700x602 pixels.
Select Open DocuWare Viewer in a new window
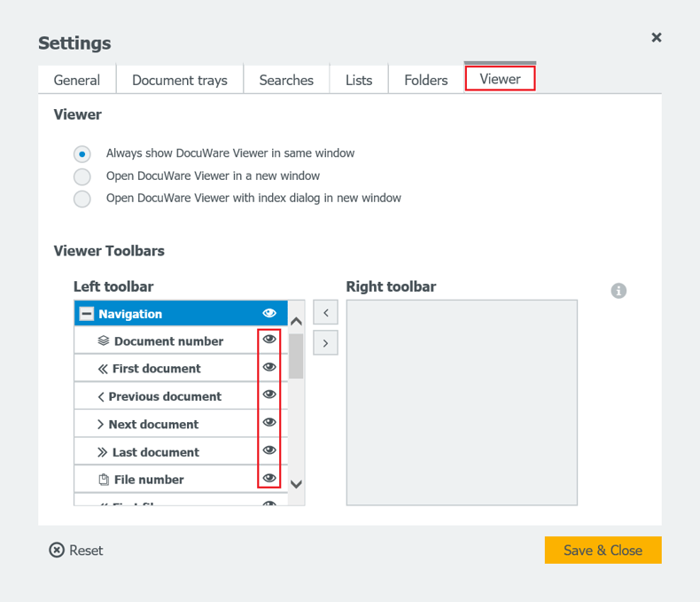82,176
